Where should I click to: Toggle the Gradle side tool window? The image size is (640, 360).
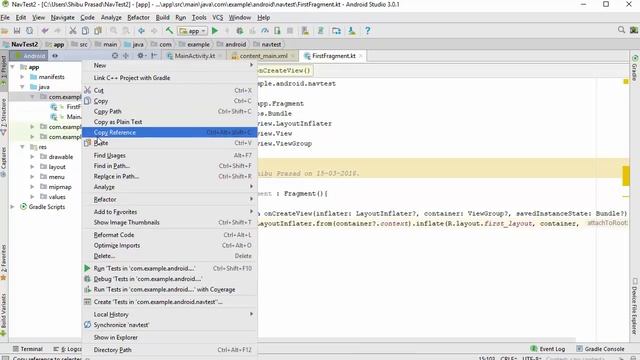click(x=635, y=67)
